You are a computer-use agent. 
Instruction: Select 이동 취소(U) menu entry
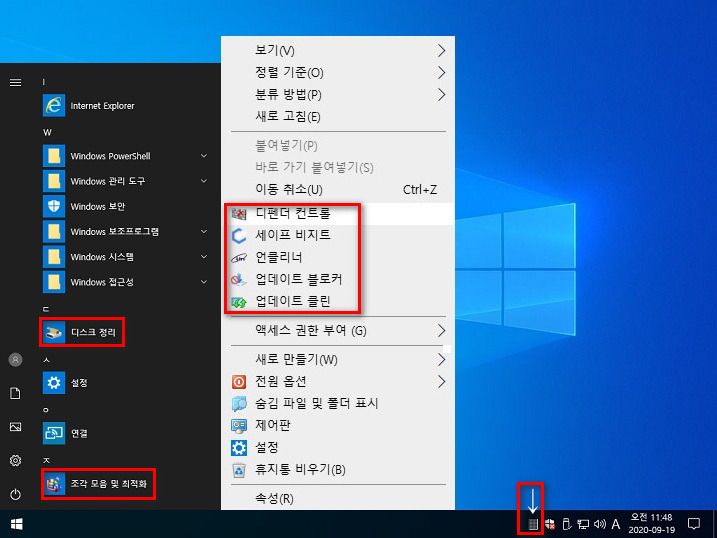click(338, 189)
